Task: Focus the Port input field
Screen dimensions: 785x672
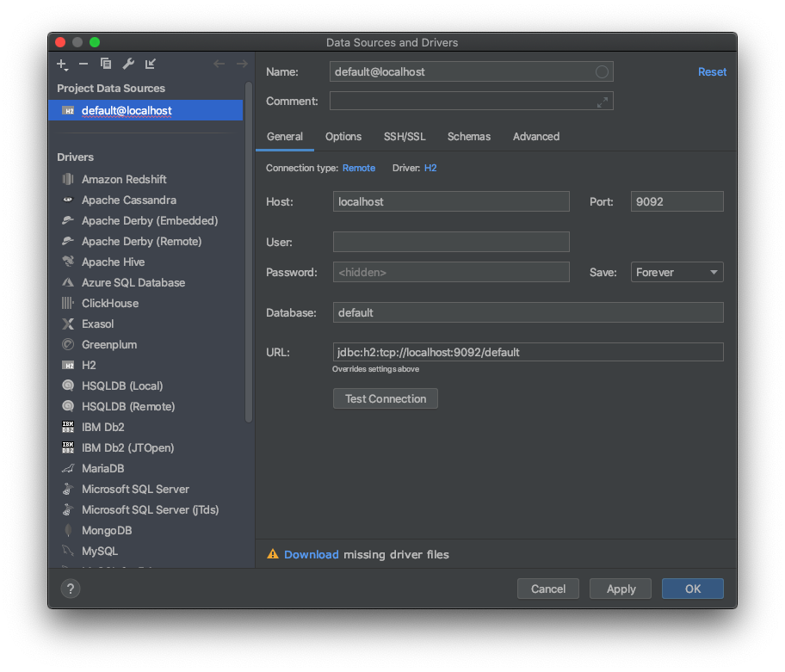Action: tap(677, 201)
